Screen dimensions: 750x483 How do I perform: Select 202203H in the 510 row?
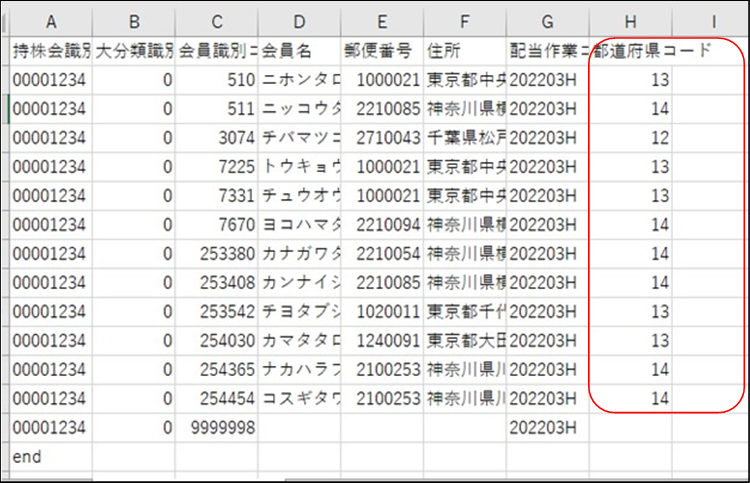click(x=548, y=80)
